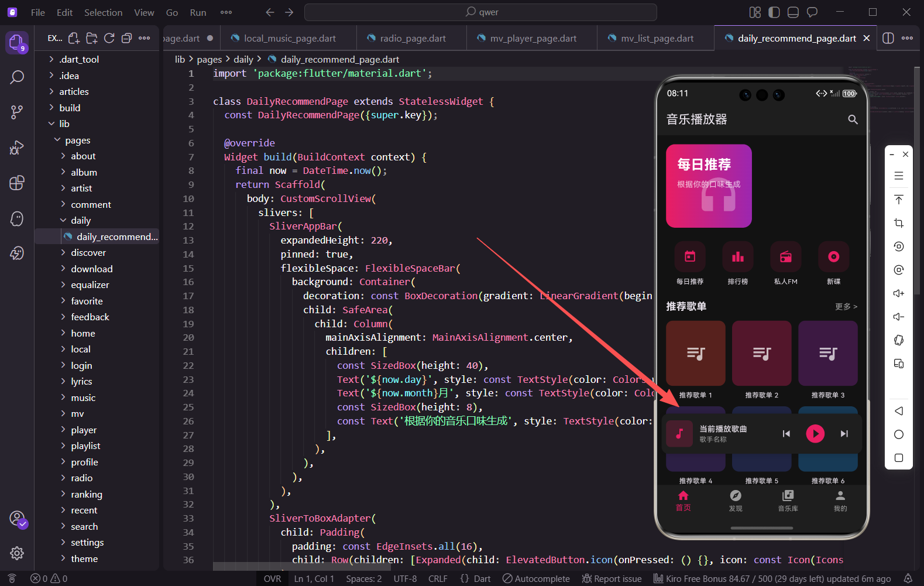Toggle the bottom panel layout
Image resolution: width=924 pixels, height=586 pixels.
(x=793, y=12)
